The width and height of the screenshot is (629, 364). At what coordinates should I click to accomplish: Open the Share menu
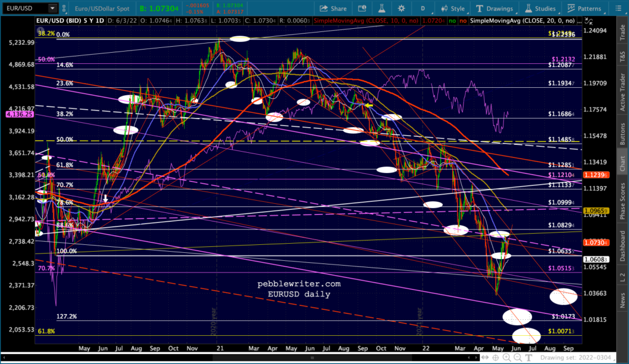(x=333, y=9)
